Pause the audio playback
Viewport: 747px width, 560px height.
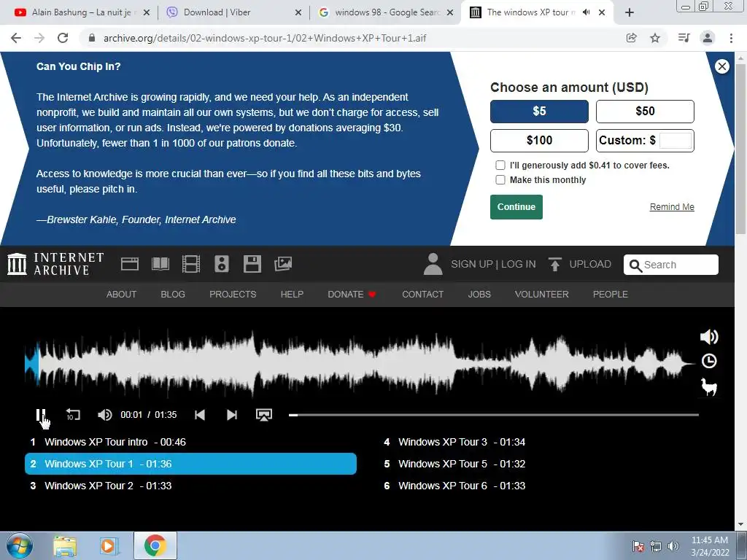[x=41, y=415]
